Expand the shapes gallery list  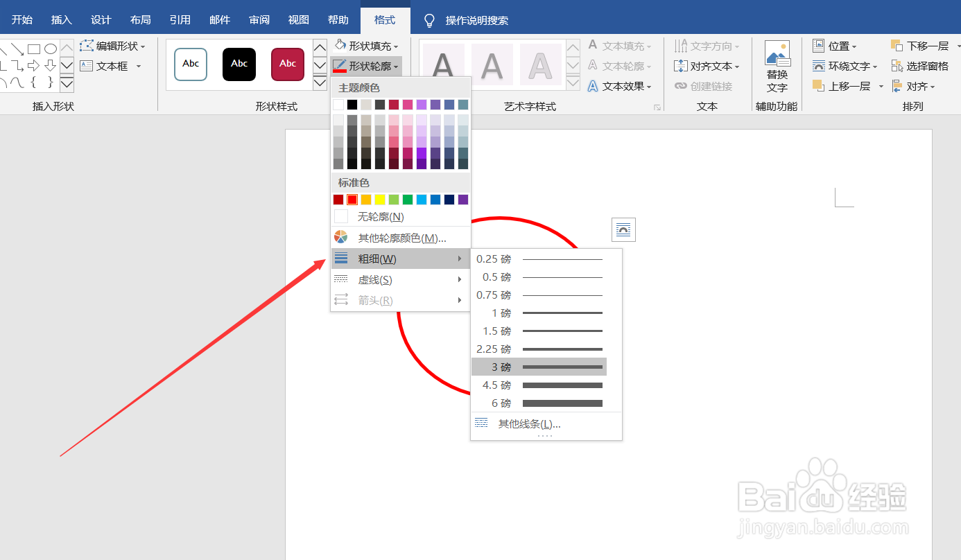click(67, 85)
